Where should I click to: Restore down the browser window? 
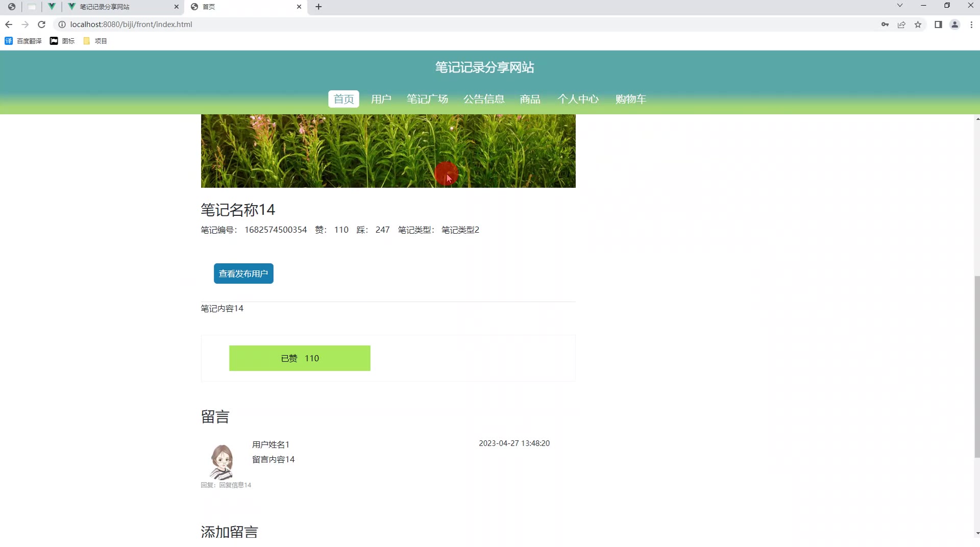point(947,6)
